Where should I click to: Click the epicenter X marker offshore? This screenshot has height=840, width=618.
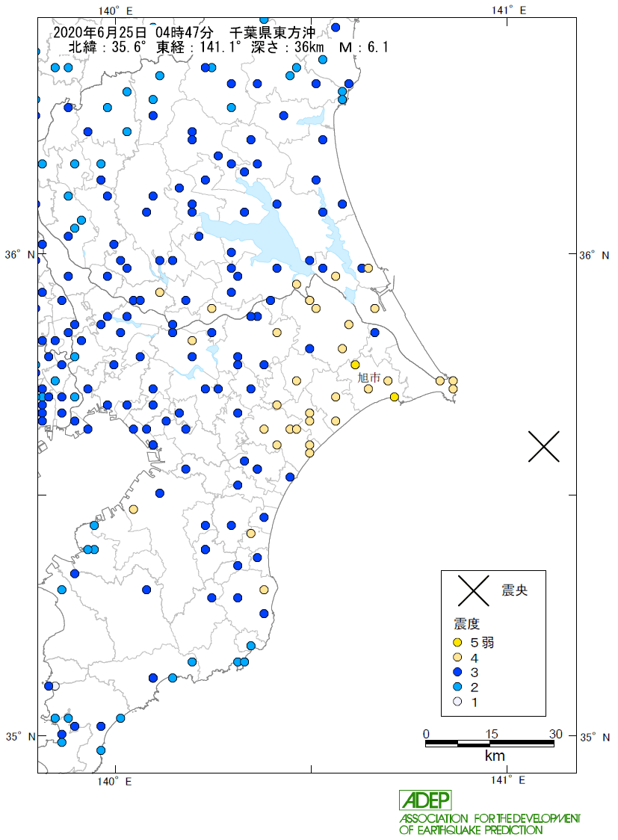point(543,446)
